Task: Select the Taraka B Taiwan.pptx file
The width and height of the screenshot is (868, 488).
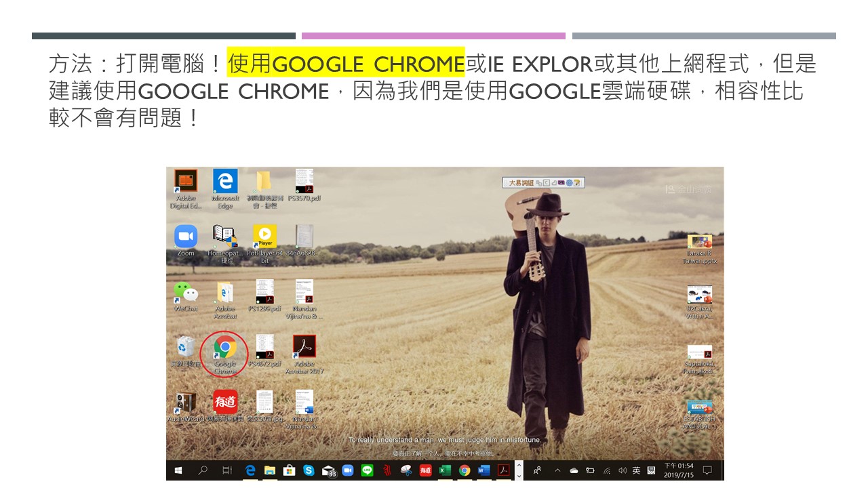Action: [x=700, y=249]
